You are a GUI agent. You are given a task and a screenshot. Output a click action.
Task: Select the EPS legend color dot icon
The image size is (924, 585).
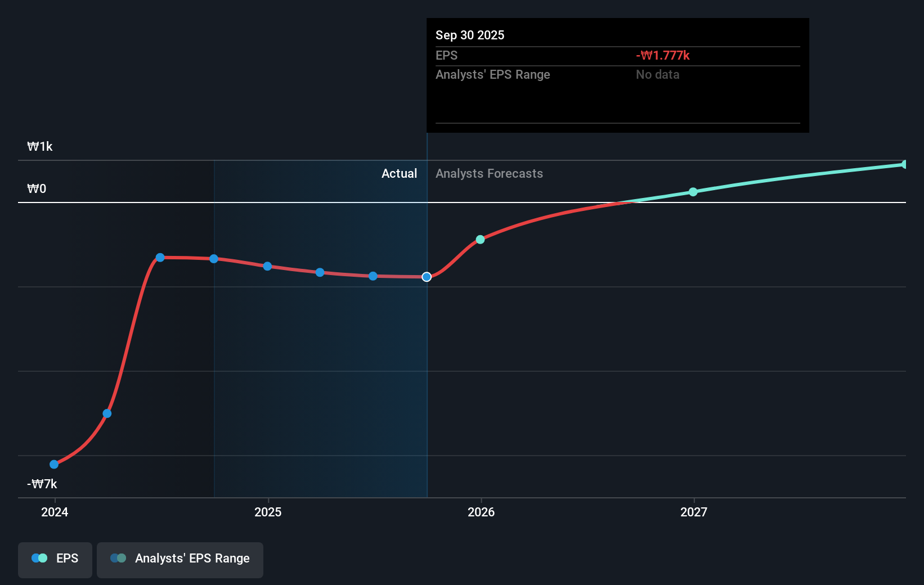click(38, 557)
